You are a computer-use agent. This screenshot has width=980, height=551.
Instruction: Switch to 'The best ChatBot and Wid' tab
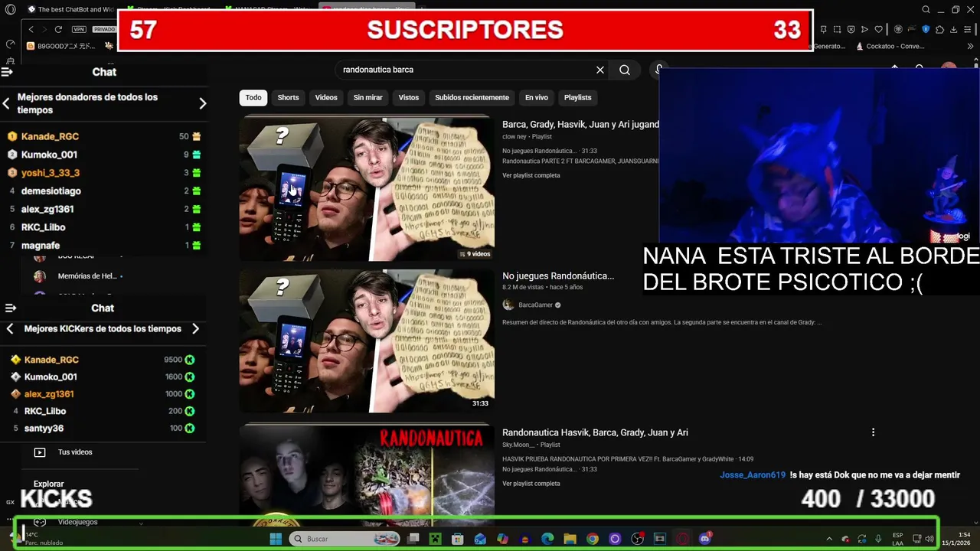tap(70, 9)
